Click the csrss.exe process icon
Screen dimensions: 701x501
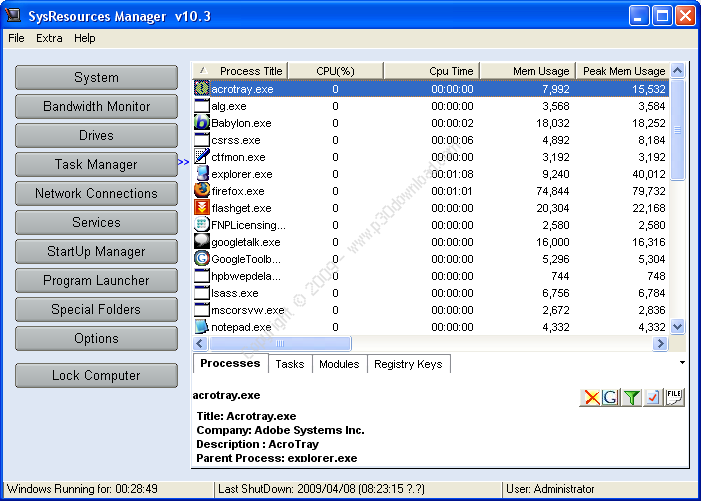tap(202, 139)
